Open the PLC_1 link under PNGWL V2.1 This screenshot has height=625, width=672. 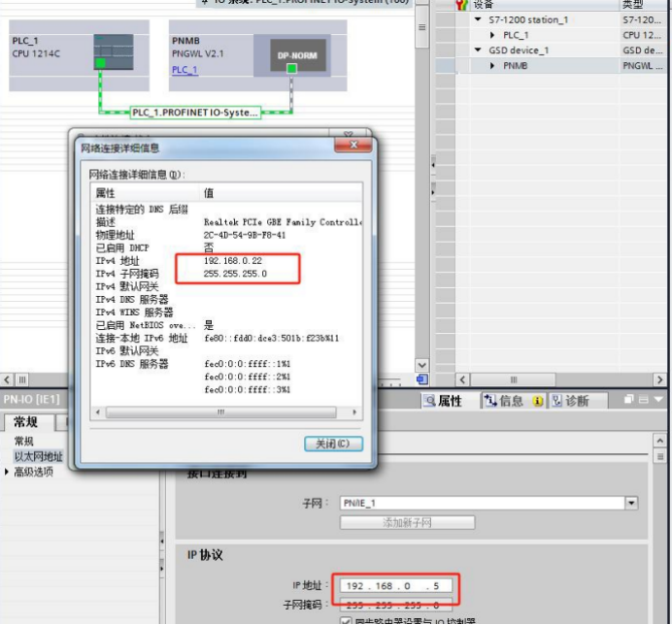tap(185, 70)
